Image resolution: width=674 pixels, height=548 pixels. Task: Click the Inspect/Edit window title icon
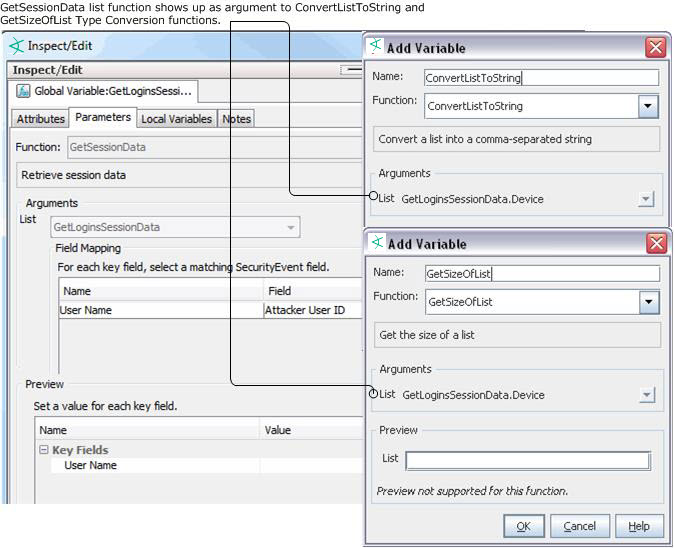16,46
